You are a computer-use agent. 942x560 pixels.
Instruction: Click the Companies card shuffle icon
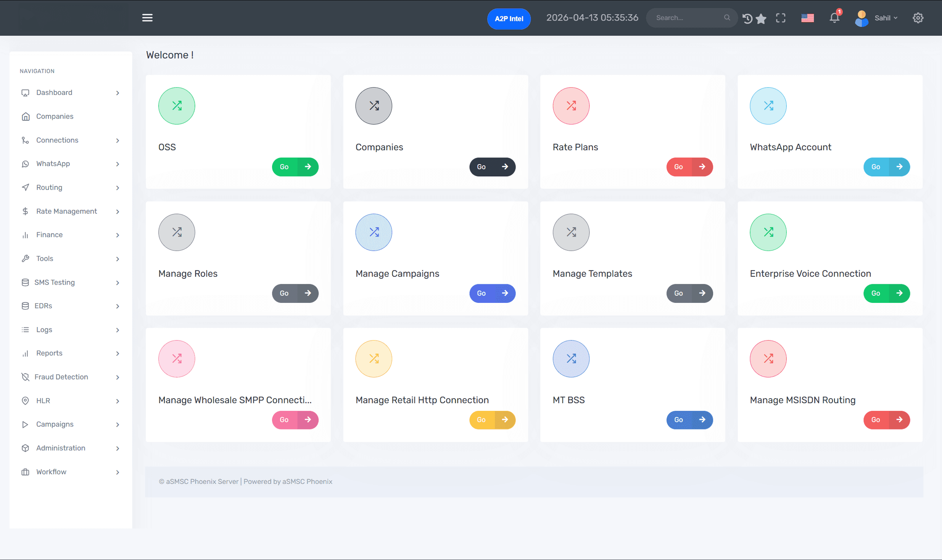pos(374,106)
